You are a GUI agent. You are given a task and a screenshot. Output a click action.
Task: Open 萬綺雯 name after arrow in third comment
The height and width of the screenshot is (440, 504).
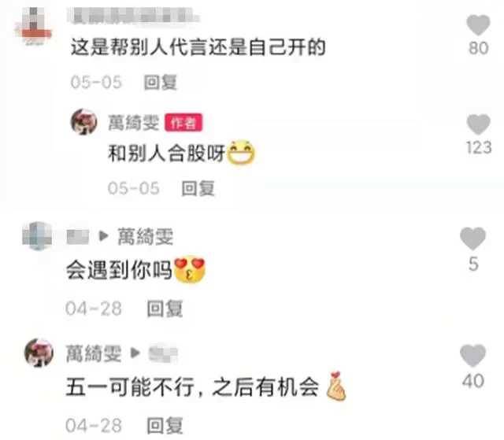click(x=145, y=236)
